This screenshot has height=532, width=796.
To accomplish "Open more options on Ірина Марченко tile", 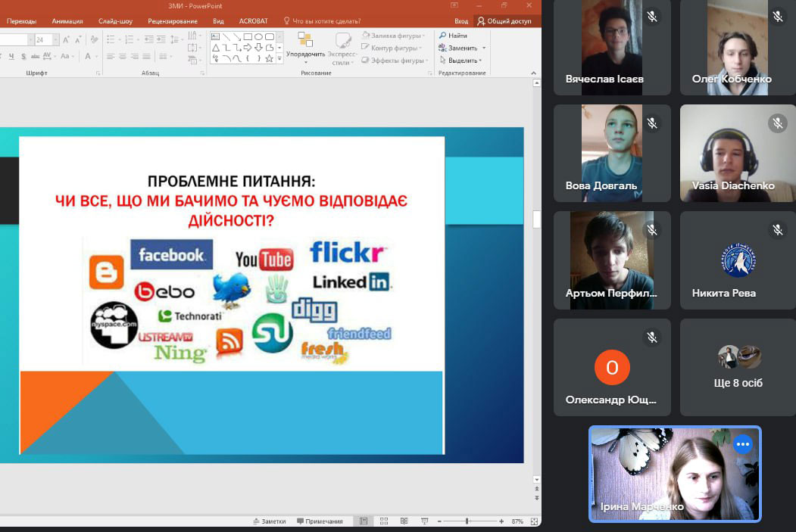I will pos(743,444).
